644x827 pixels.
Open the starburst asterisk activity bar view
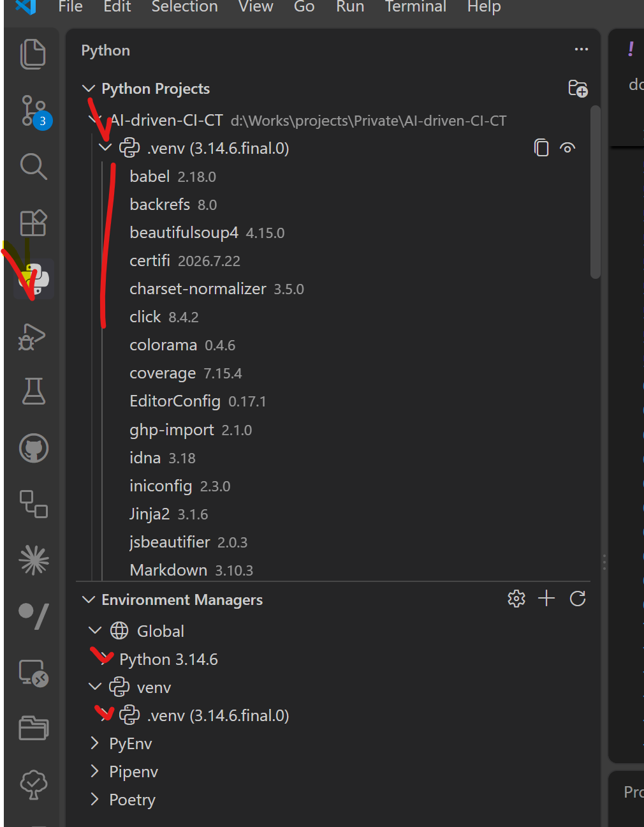[34, 560]
